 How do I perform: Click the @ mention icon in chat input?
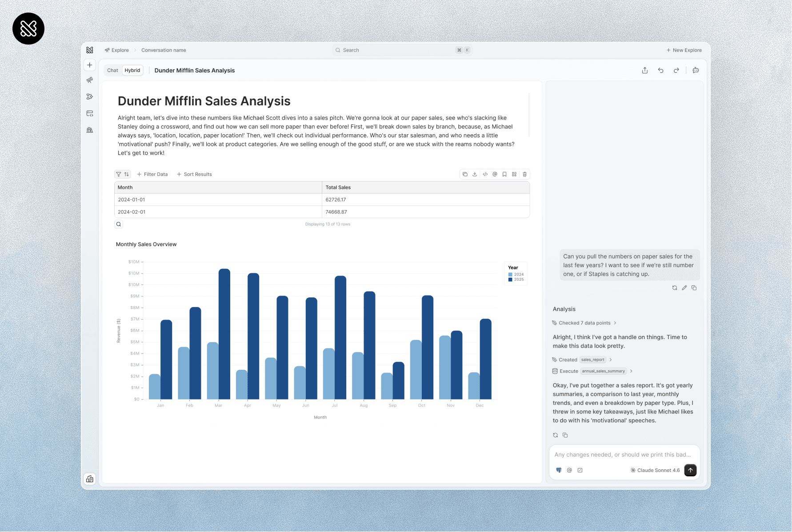[569, 470]
